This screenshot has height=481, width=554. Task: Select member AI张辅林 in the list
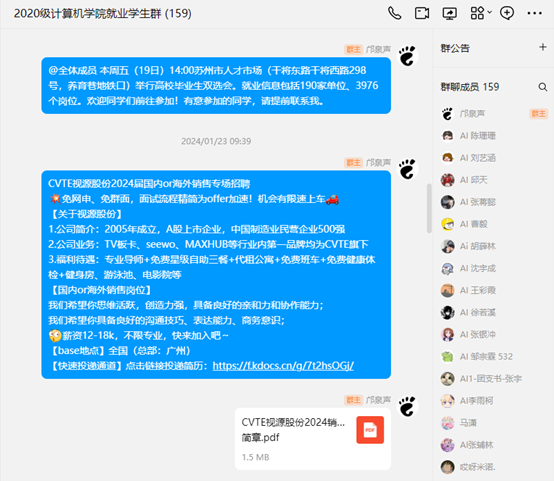493,445
